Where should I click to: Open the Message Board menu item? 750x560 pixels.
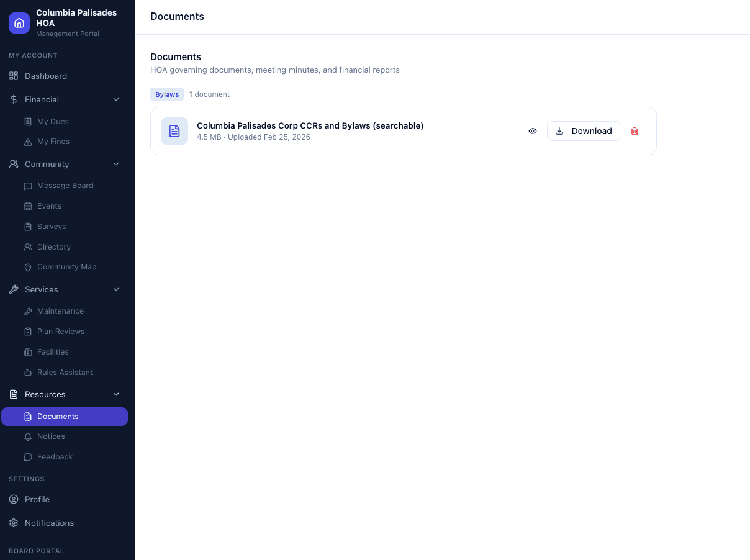tap(64, 185)
